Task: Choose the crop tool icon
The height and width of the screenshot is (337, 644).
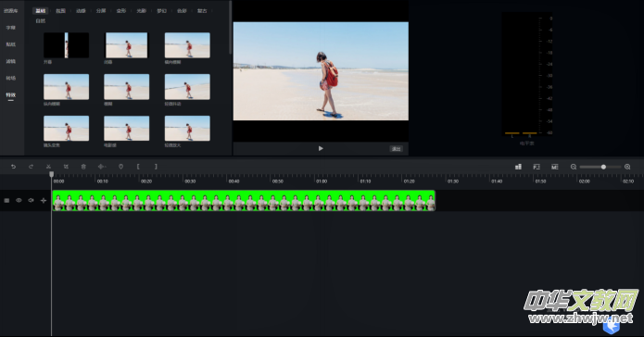Action: [x=66, y=167]
